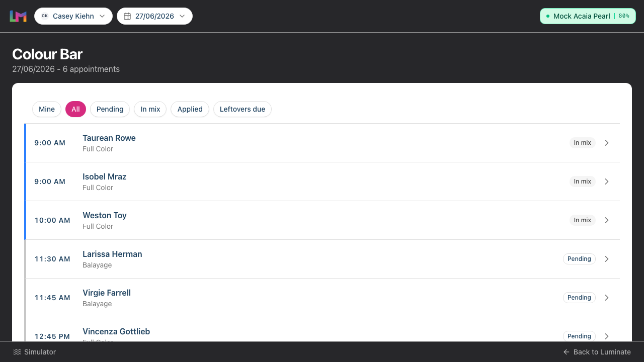Open Simulator from the bottom bar
The height and width of the screenshot is (362, 644).
click(x=34, y=352)
